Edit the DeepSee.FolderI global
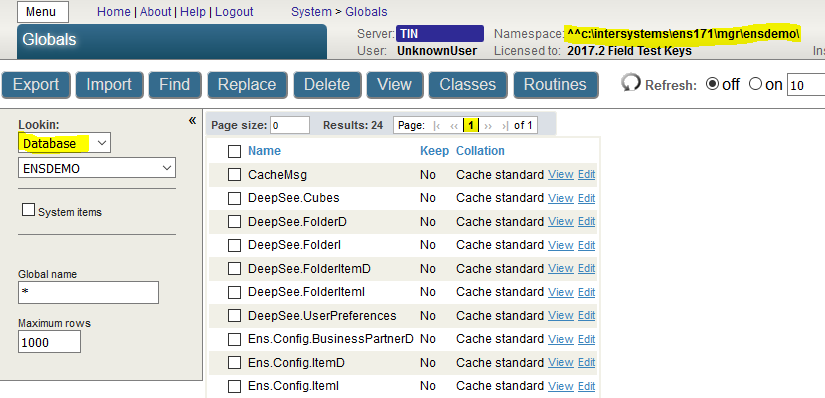Image resolution: width=825 pixels, height=398 pixels. coord(586,245)
